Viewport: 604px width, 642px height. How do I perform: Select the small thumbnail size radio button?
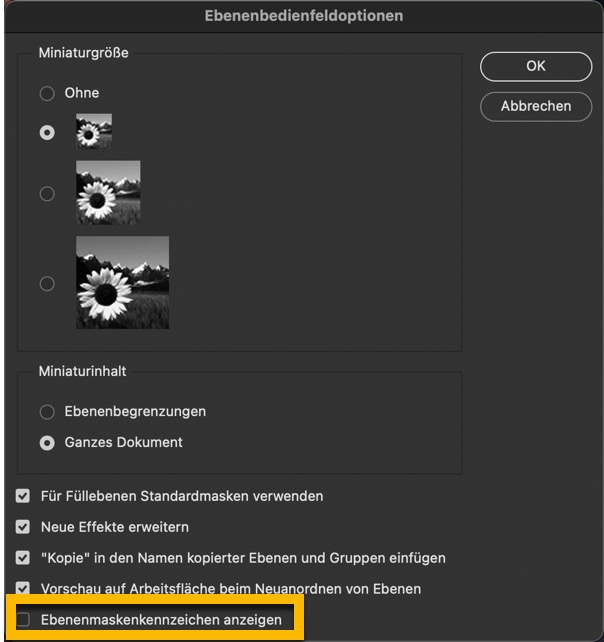click(47, 132)
